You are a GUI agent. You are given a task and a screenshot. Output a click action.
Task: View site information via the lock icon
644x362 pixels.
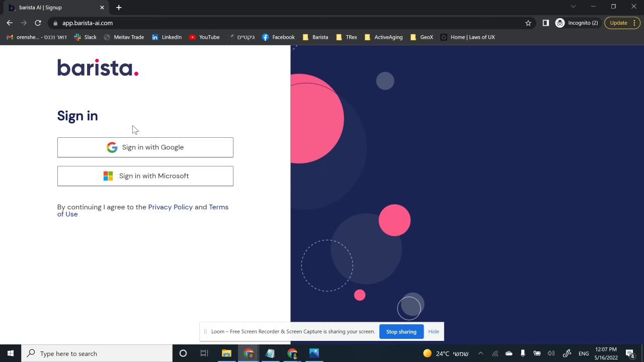point(55,23)
